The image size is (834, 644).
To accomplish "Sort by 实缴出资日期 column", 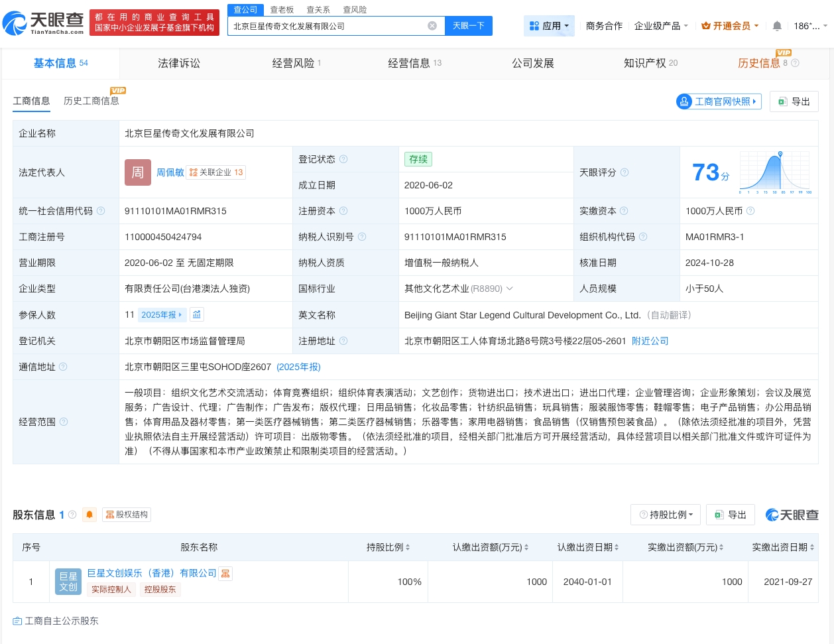I will coord(783,547).
